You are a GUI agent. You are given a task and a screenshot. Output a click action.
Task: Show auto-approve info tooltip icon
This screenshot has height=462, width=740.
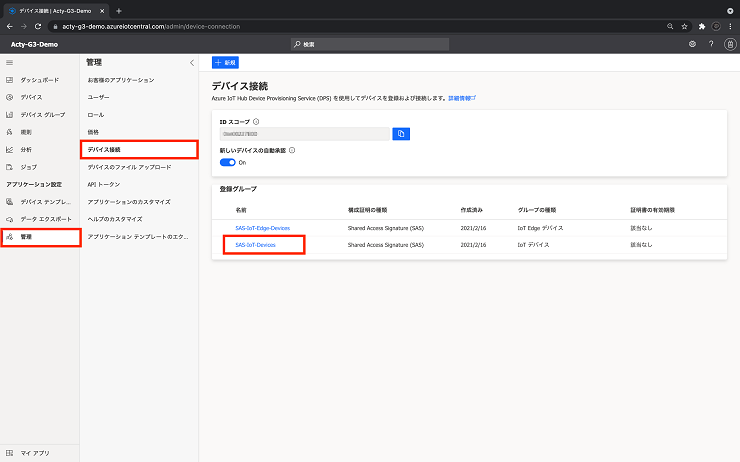(292, 151)
